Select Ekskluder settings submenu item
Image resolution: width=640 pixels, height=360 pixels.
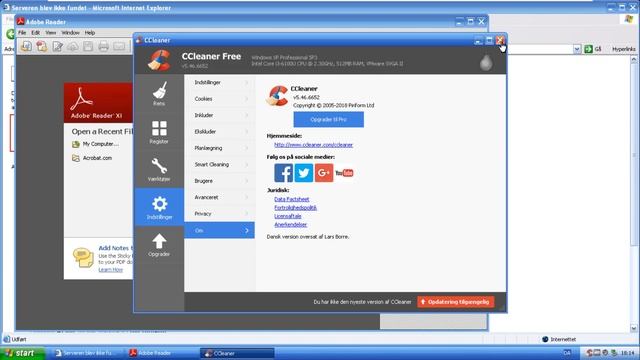220,131
